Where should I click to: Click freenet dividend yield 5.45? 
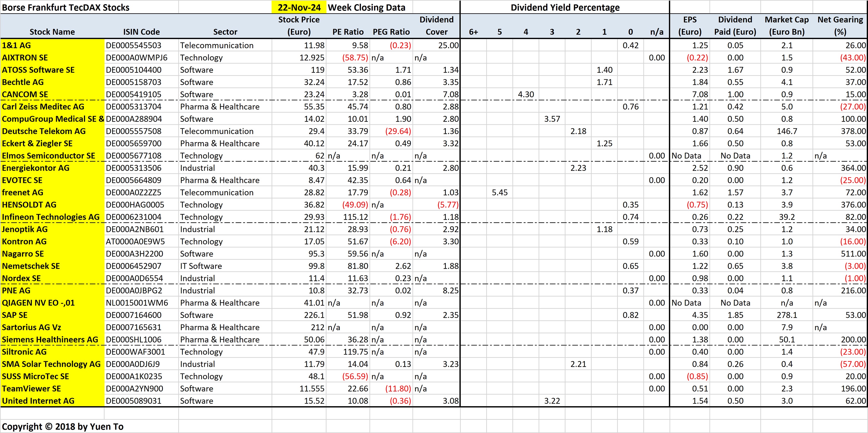500,193
